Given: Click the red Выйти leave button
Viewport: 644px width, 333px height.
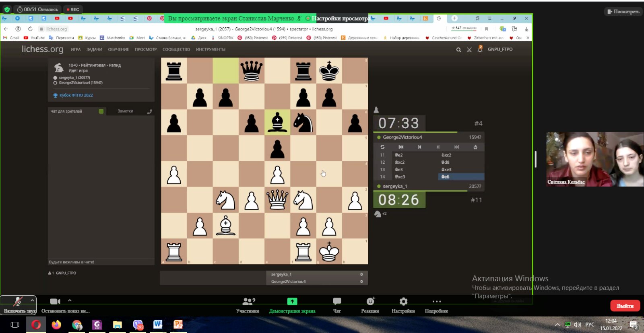Looking at the screenshot, I should point(625,306).
